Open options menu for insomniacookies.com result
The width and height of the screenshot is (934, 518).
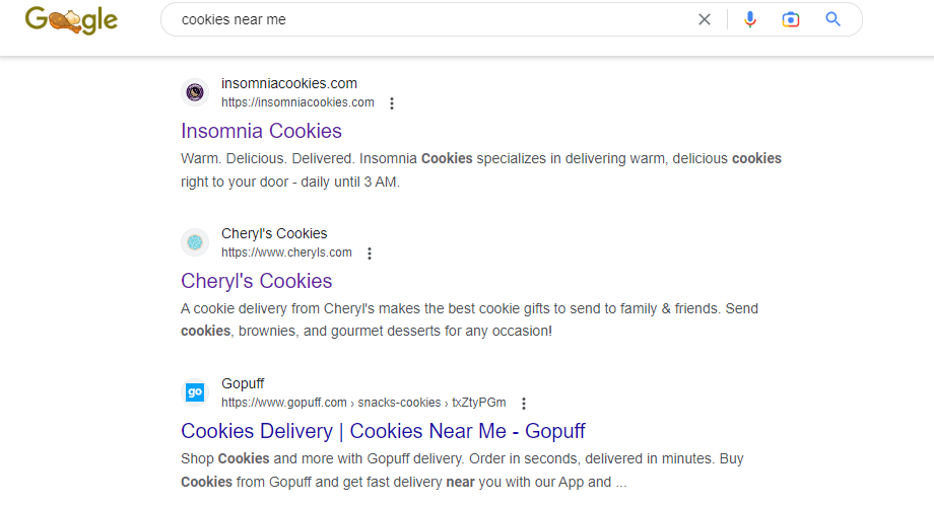tap(391, 104)
